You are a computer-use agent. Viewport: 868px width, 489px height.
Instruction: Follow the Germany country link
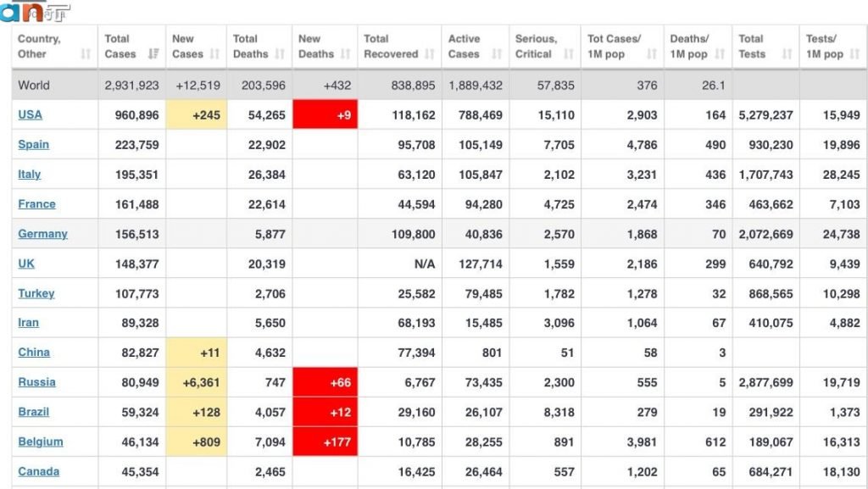[42, 234]
